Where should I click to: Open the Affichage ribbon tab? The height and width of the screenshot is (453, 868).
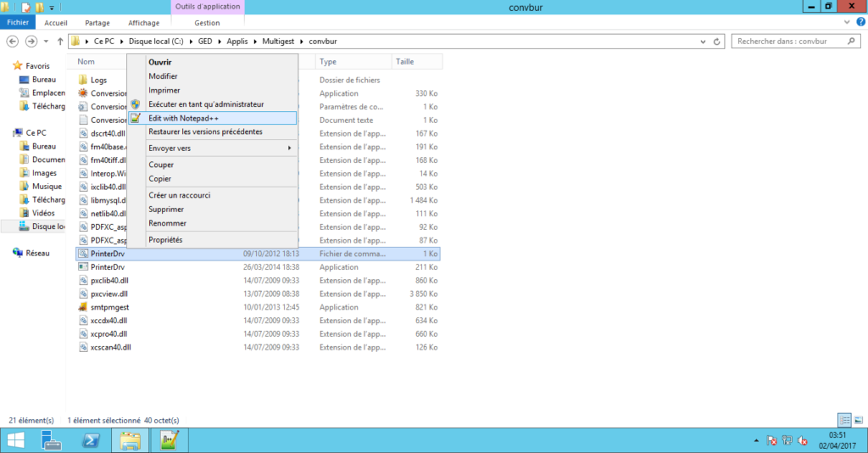tap(143, 23)
